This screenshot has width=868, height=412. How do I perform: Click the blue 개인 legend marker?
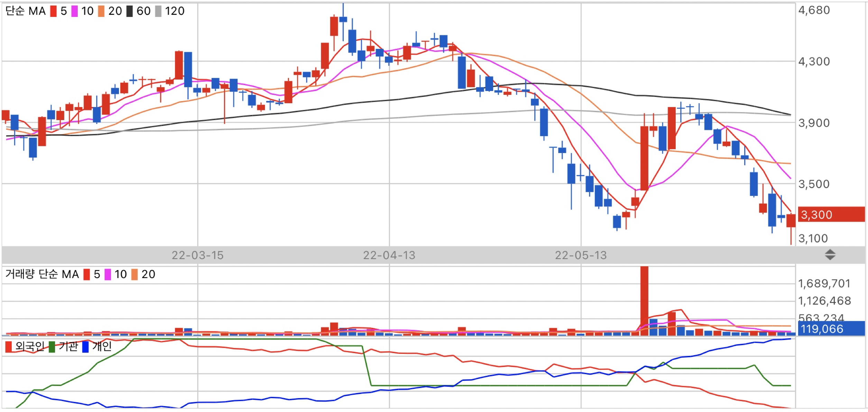(x=85, y=347)
